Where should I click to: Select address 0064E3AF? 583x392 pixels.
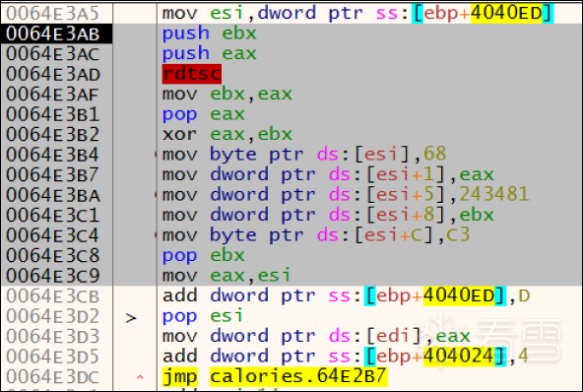coord(53,95)
